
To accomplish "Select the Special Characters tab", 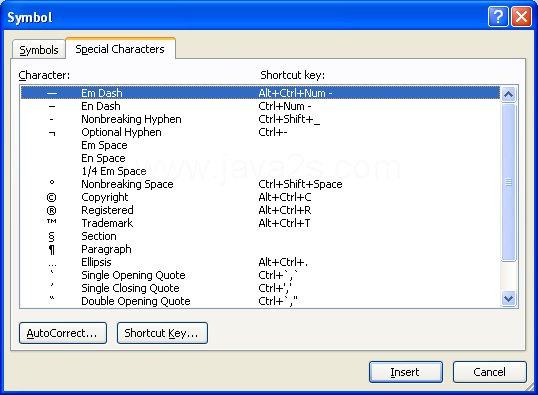I will [120, 49].
